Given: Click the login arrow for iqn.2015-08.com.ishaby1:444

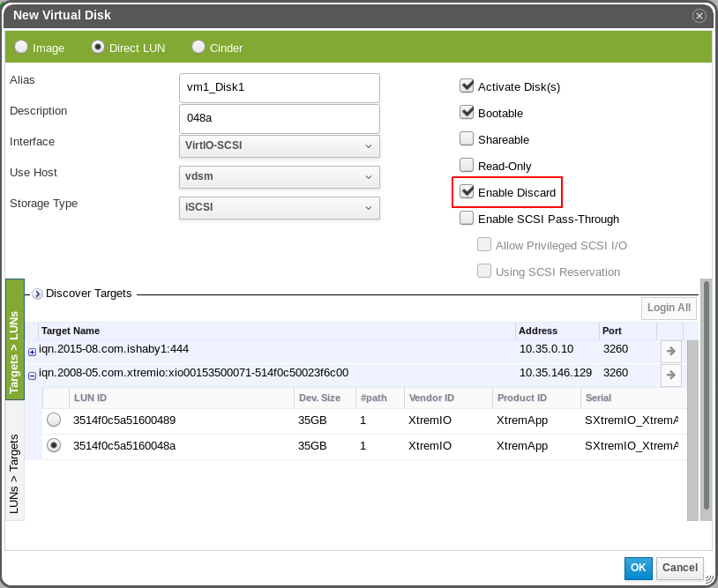Looking at the screenshot, I should [x=670, y=351].
